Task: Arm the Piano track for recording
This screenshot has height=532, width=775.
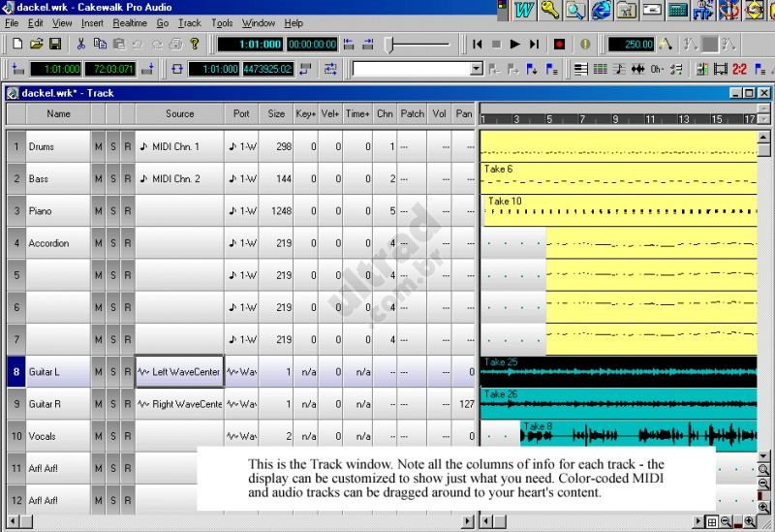Action: click(x=128, y=210)
